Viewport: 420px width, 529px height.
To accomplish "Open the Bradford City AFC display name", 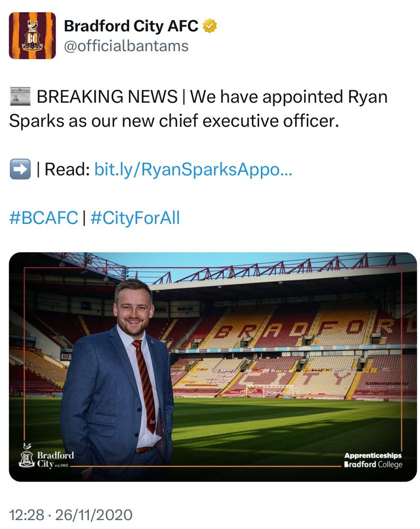I will [x=131, y=25].
